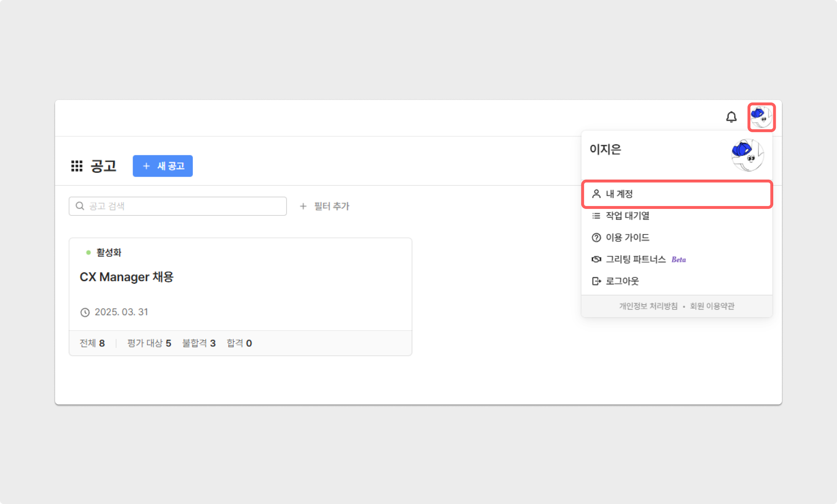Open 회원 이용약관 link
This screenshot has width=837, height=504.
tap(712, 306)
